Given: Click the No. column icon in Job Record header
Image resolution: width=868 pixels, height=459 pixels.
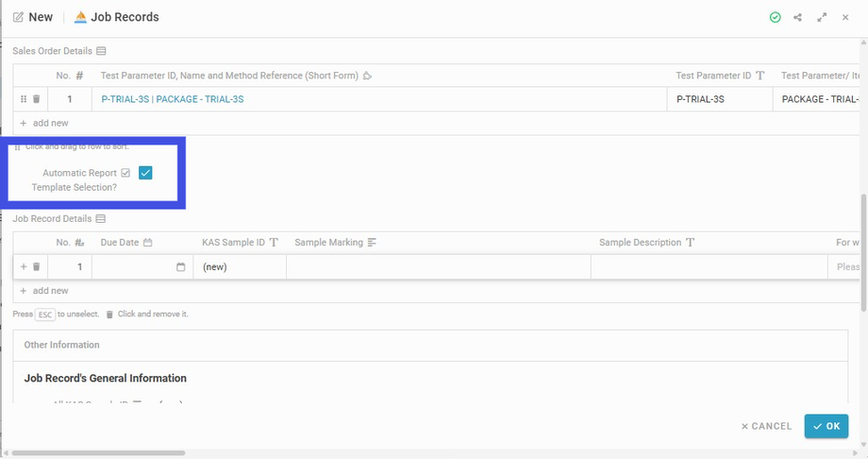Looking at the screenshot, I should 79,243.
